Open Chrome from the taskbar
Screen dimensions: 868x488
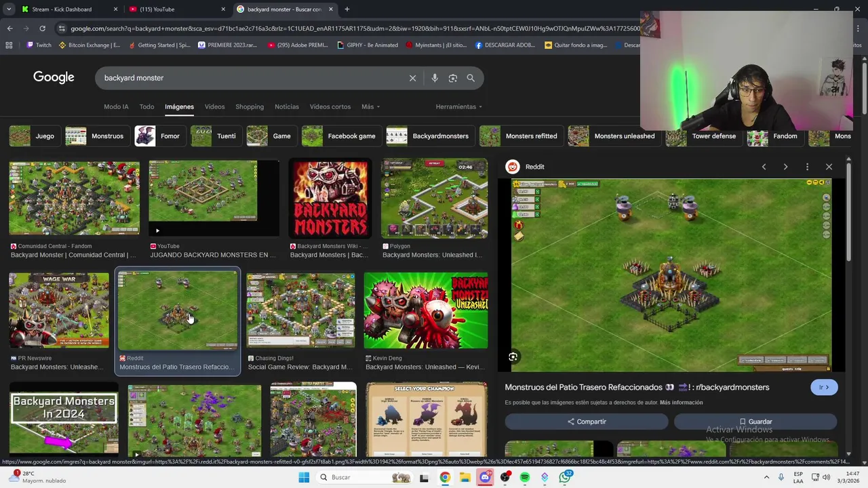[445, 477]
